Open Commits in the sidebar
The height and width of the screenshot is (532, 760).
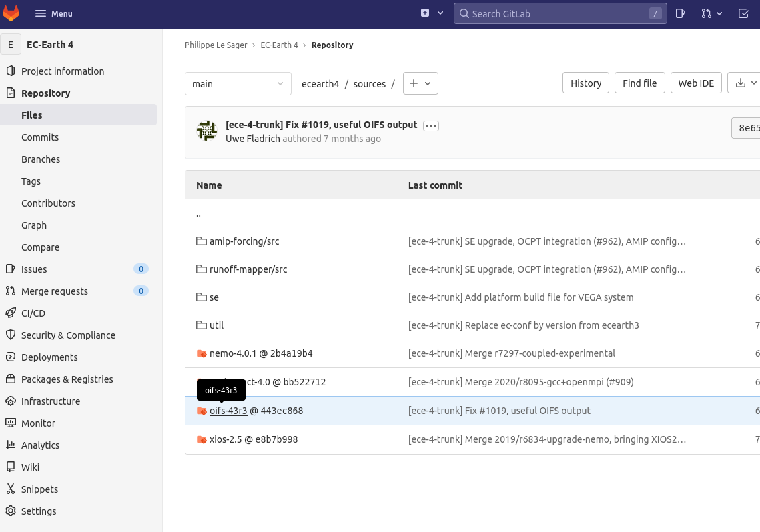pyautogui.click(x=40, y=137)
